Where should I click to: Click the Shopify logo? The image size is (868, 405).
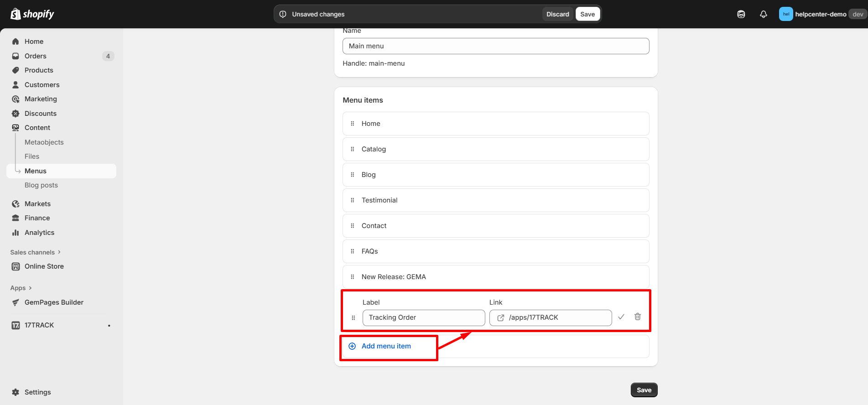(x=32, y=14)
